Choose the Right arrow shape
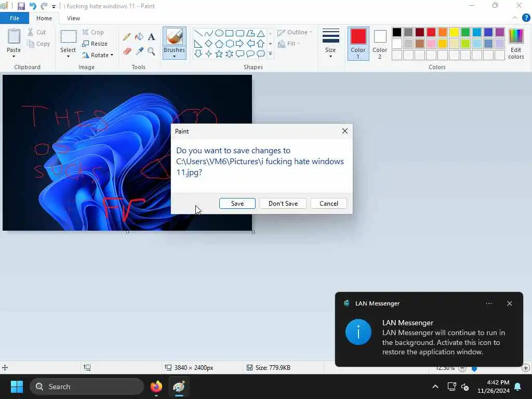 coord(240,44)
